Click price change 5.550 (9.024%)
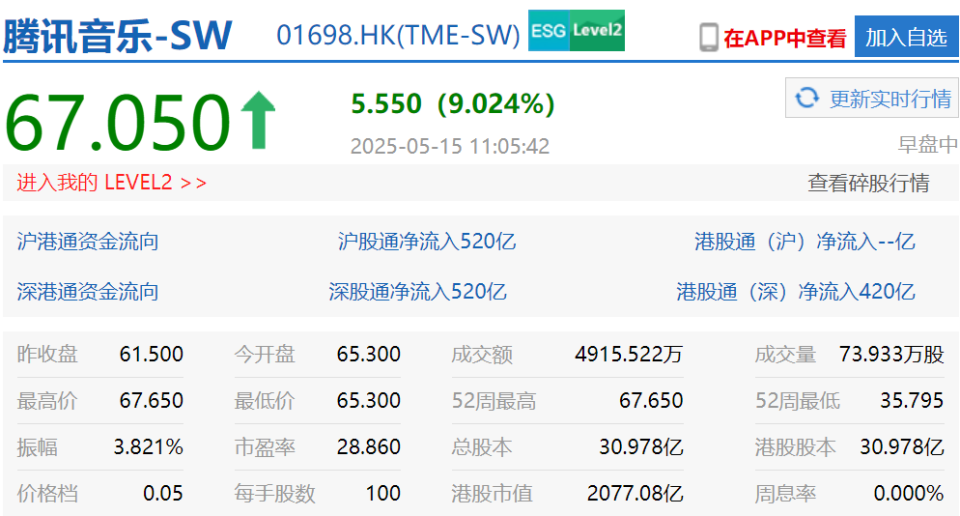 [453, 103]
